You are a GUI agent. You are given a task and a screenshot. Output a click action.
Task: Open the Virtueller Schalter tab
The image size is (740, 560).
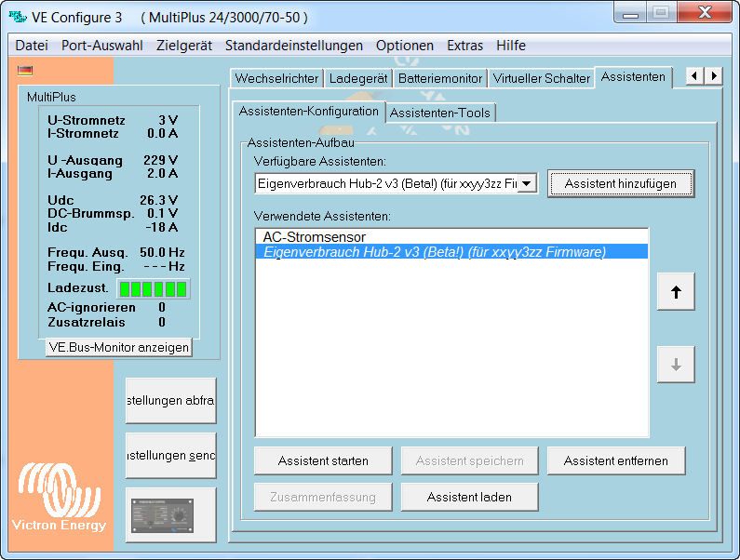[541, 78]
